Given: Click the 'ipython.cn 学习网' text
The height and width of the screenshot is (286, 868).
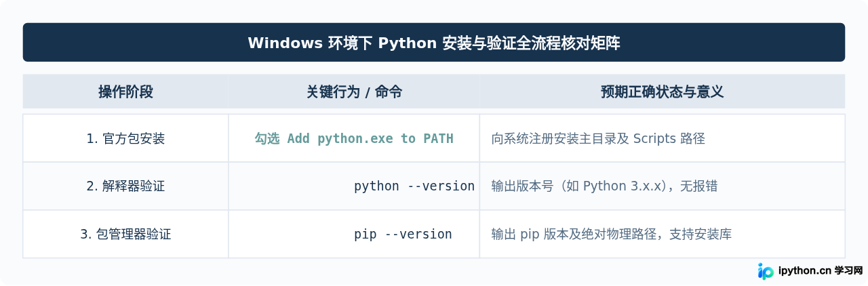Looking at the screenshot, I should point(821,270).
